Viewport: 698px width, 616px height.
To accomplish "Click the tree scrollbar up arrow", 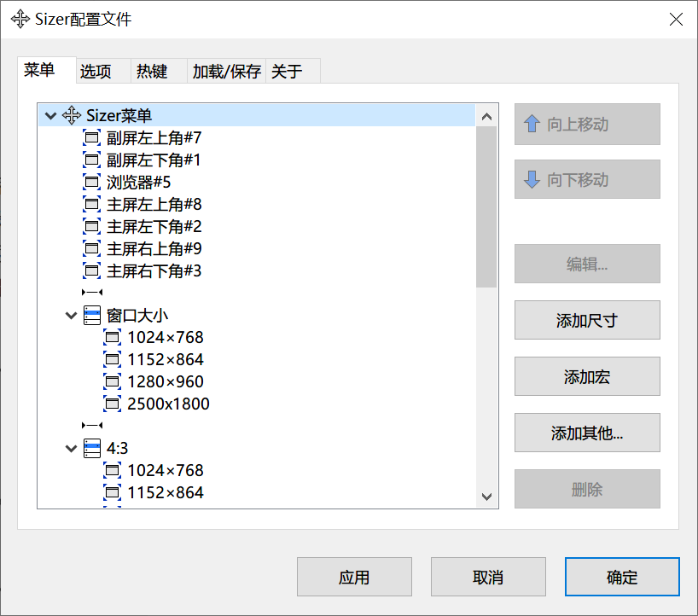I will click(486, 117).
